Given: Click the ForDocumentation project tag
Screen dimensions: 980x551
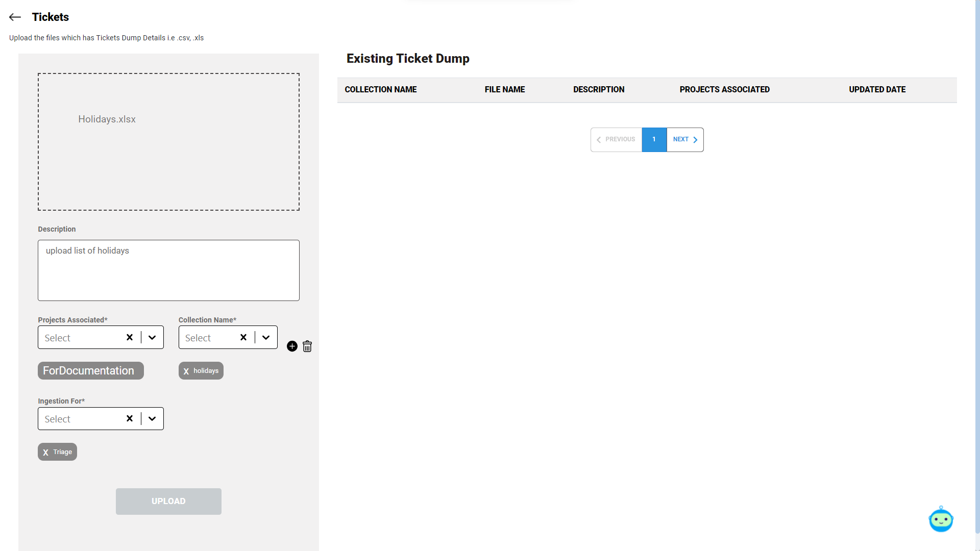Looking at the screenshot, I should click(x=90, y=371).
